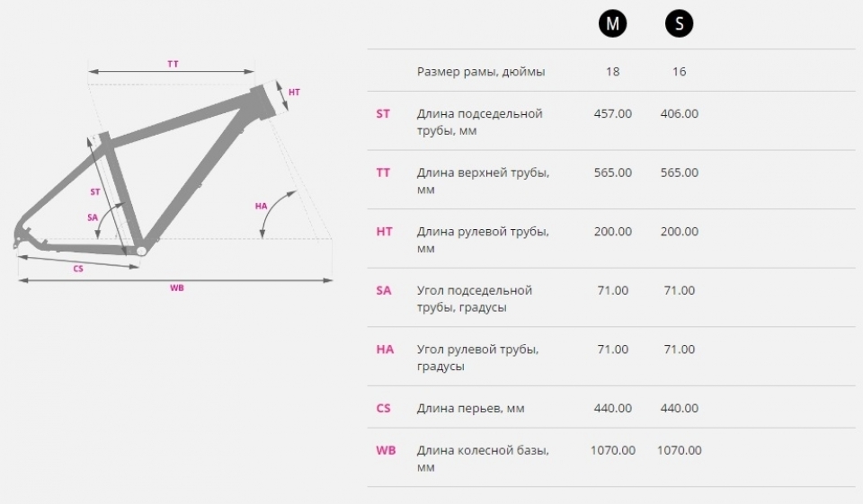Click the TT label above the frame diagram
This screenshot has height=504, width=863.
[173, 65]
